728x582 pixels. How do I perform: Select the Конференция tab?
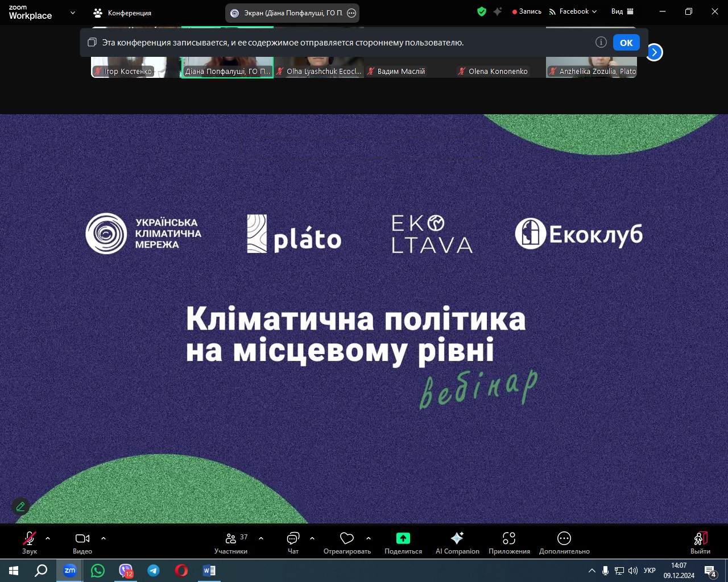122,13
